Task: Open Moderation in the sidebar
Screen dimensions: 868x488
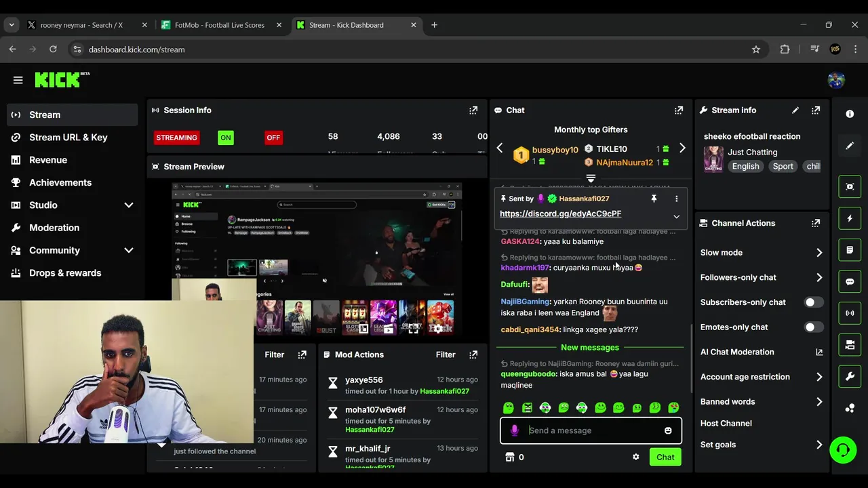Action: 73,228
